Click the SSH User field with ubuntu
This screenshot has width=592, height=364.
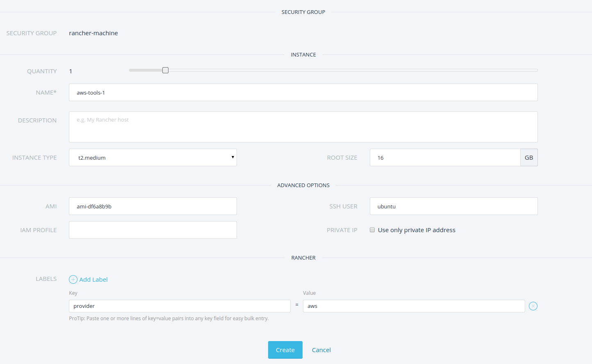coord(453,206)
